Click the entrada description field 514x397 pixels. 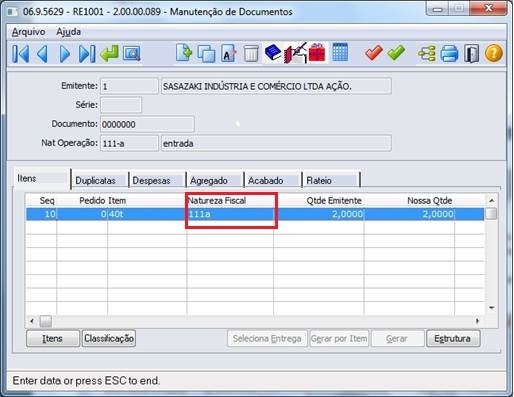[276, 143]
